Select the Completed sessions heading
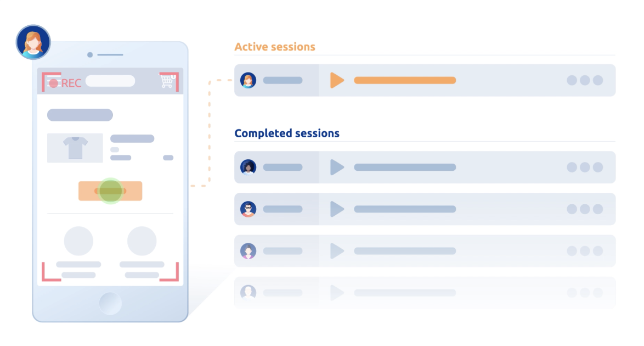644x346 pixels. pos(287,133)
